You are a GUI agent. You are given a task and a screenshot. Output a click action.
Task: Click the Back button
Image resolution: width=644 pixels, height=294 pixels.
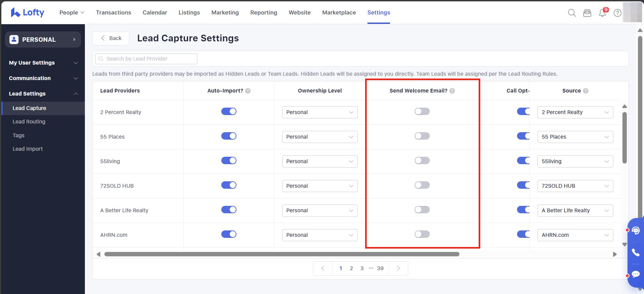pos(111,38)
